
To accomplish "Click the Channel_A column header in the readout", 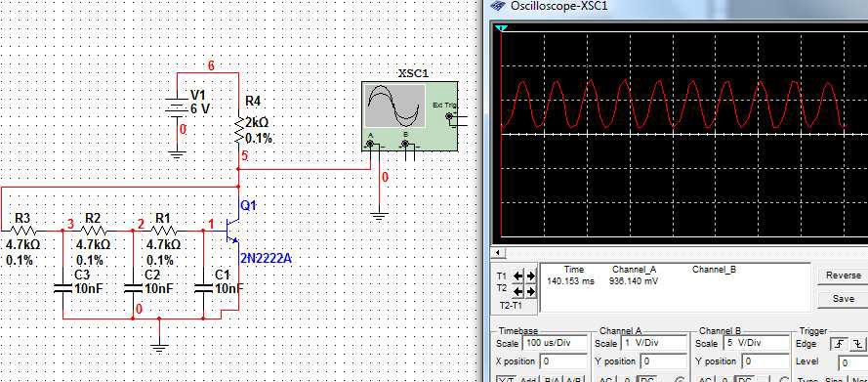I will [634, 270].
